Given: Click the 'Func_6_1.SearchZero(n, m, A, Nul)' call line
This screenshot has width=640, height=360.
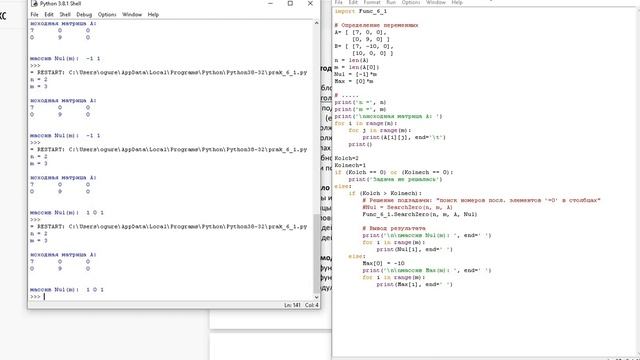Looking at the screenshot, I should point(420,214).
